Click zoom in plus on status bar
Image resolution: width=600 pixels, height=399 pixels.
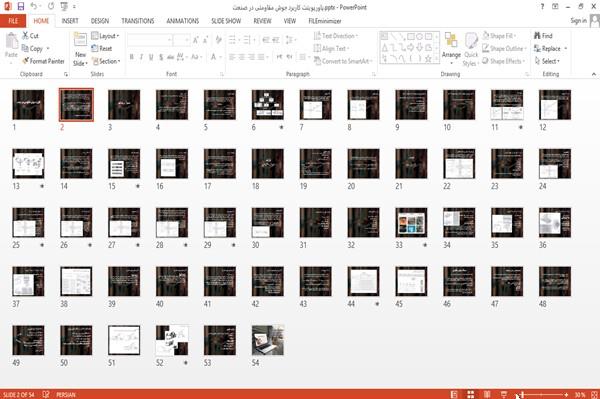pos(566,394)
